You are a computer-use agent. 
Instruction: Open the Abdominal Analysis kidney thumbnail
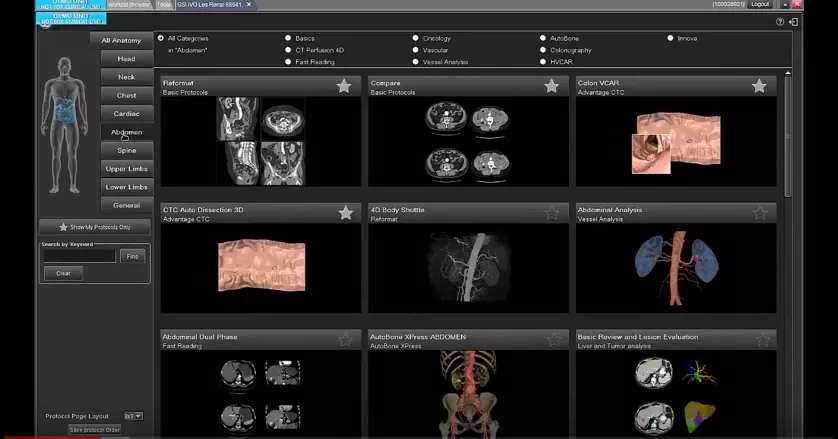pos(676,268)
